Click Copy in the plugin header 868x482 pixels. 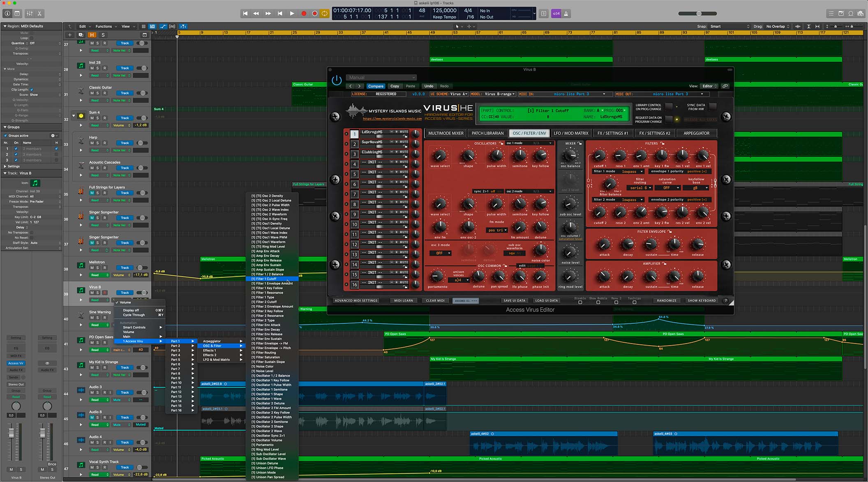click(395, 86)
